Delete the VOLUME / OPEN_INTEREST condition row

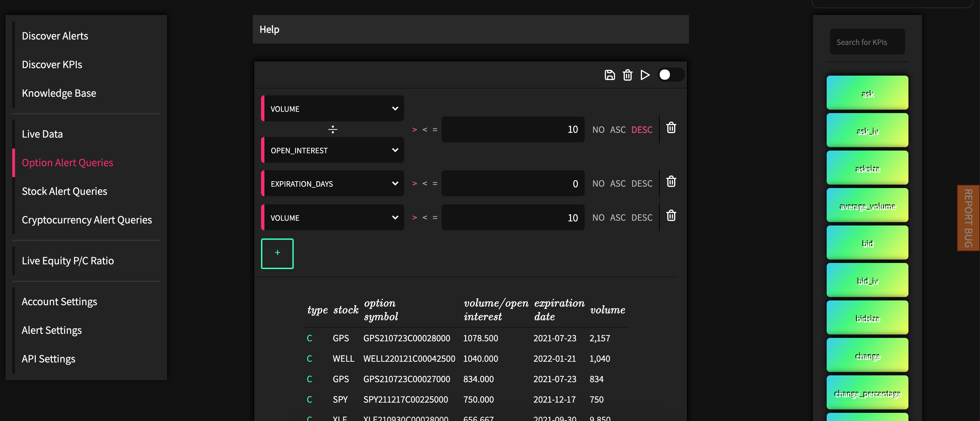coord(671,128)
